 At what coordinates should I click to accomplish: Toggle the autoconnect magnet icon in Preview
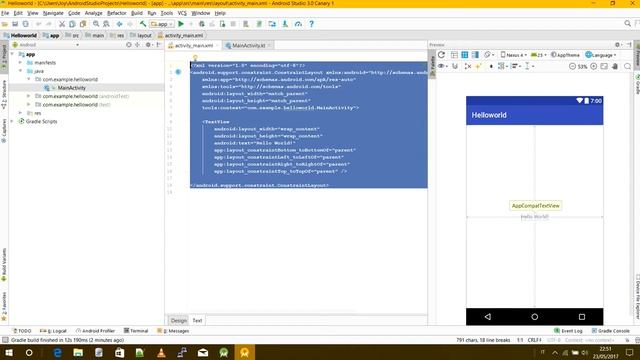455,66
